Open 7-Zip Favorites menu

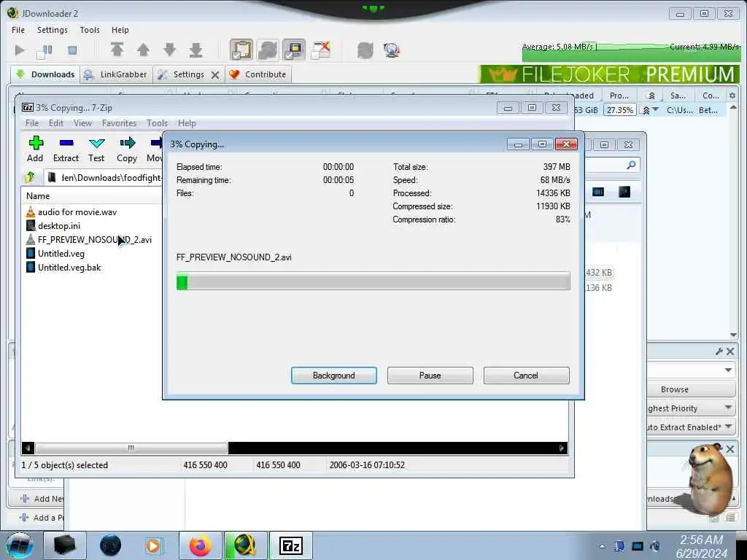pyautogui.click(x=119, y=122)
